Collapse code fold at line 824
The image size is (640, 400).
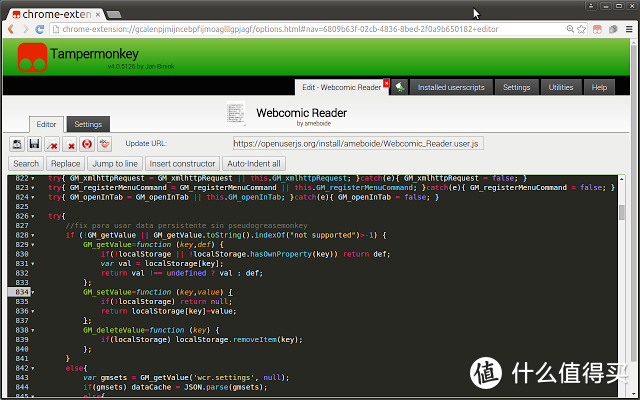tap(33, 197)
